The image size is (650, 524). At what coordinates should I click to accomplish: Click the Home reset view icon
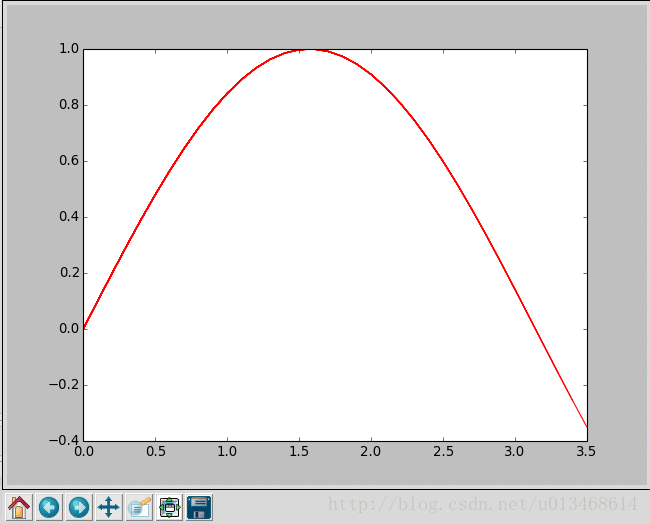coord(19,507)
